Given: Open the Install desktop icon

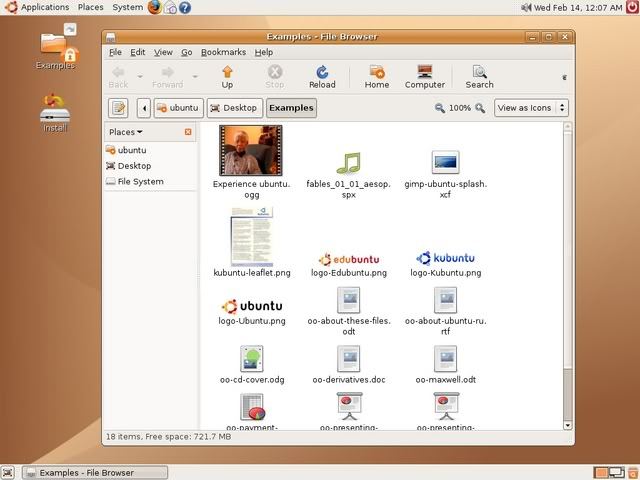Looking at the screenshot, I should (x=55, y=113).
